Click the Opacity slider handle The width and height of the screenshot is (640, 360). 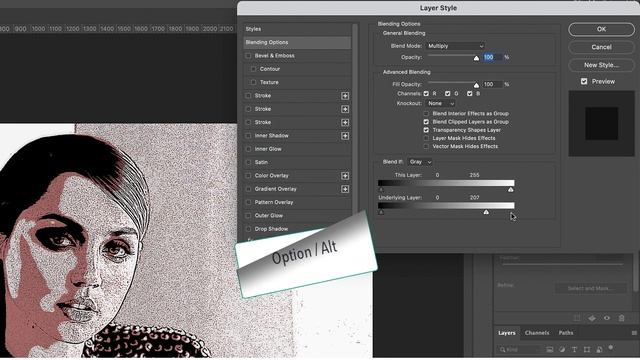pyautogui.click(x=476, y=58)
